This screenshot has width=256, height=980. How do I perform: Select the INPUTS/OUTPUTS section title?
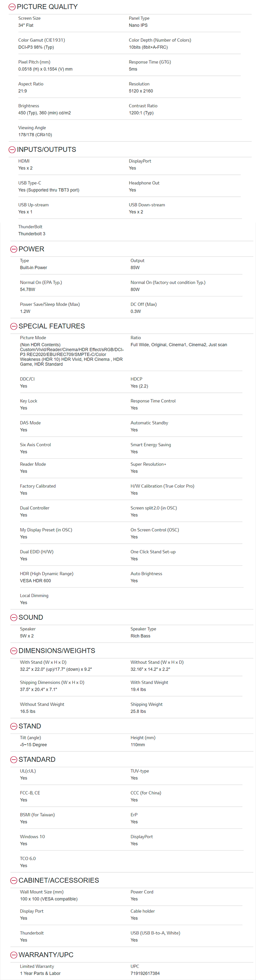(x=46, y=149)
